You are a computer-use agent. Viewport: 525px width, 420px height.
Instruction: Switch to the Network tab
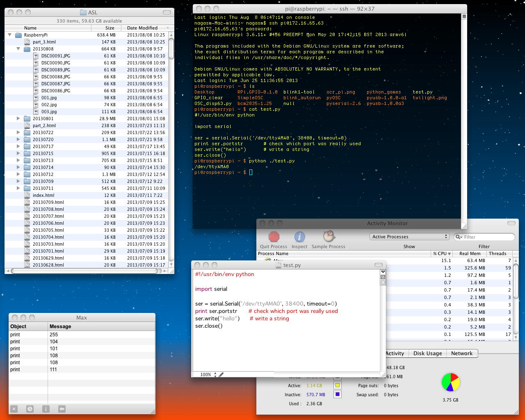461,353
